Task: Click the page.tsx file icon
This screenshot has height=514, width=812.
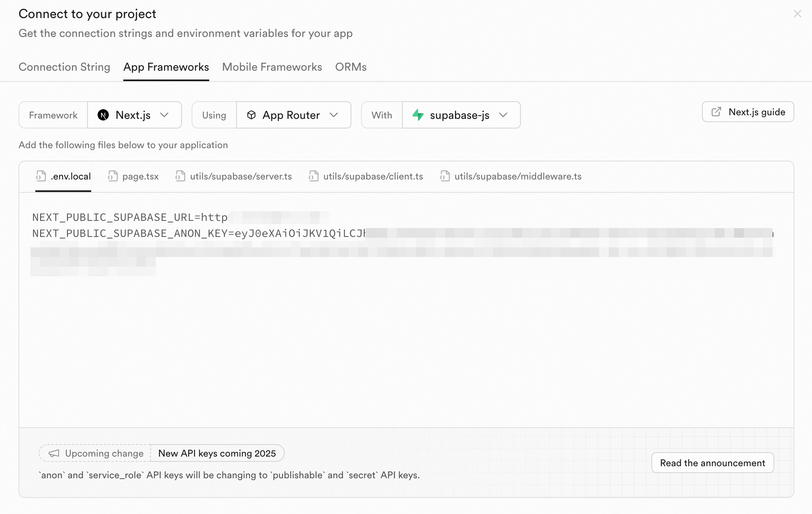Action: tap(113, 176)
